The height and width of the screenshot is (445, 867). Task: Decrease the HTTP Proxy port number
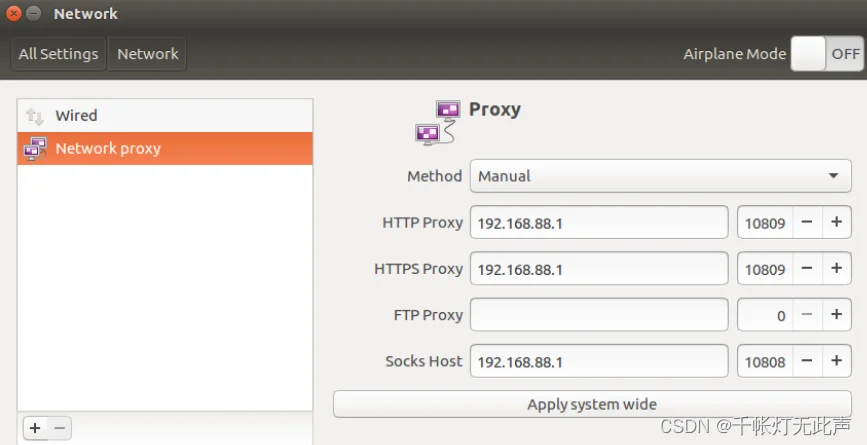click(807, 223)
